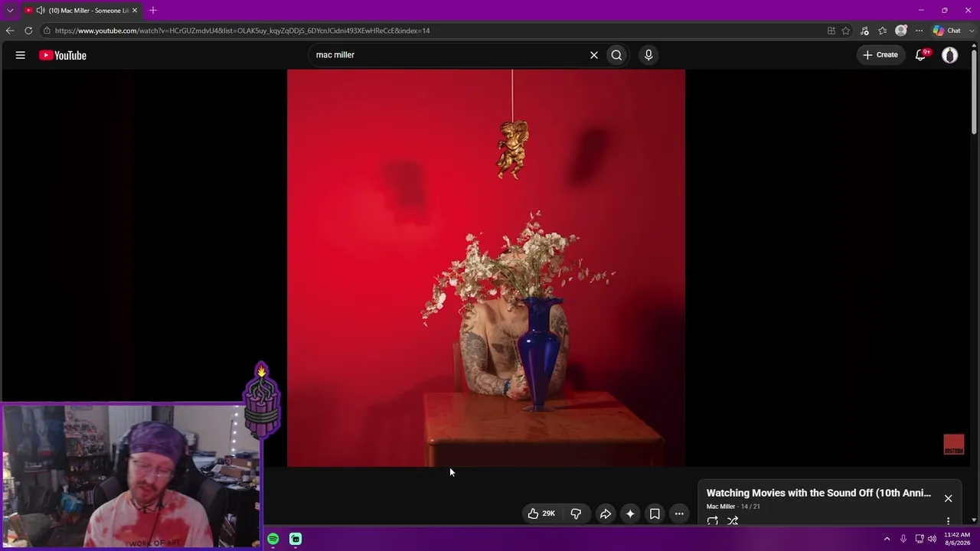Viewport: 980px width, 551px height.
Task: Open the purple taskbar app beside Spotify
Action: pyautogui.click(x=296, y=539)
